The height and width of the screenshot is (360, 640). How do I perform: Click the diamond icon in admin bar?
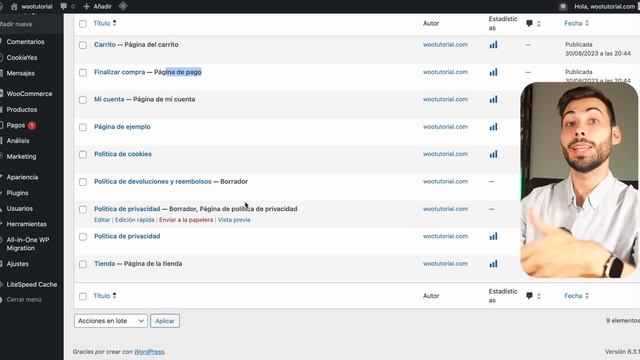[x=123, y=6]
